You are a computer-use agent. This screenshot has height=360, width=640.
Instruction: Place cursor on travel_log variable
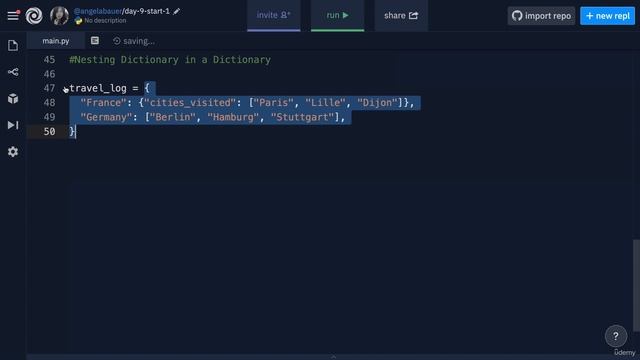tap(98, 89)
